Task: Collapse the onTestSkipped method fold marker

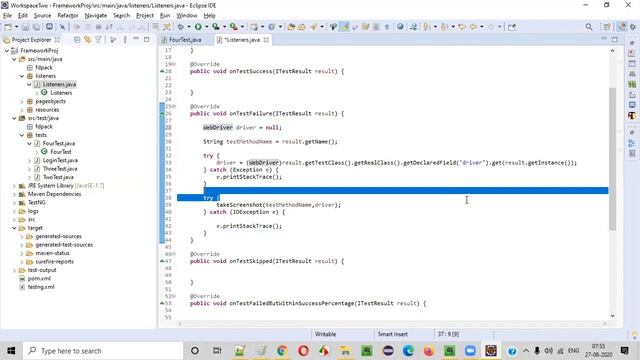Action: (x=174, y=254)
